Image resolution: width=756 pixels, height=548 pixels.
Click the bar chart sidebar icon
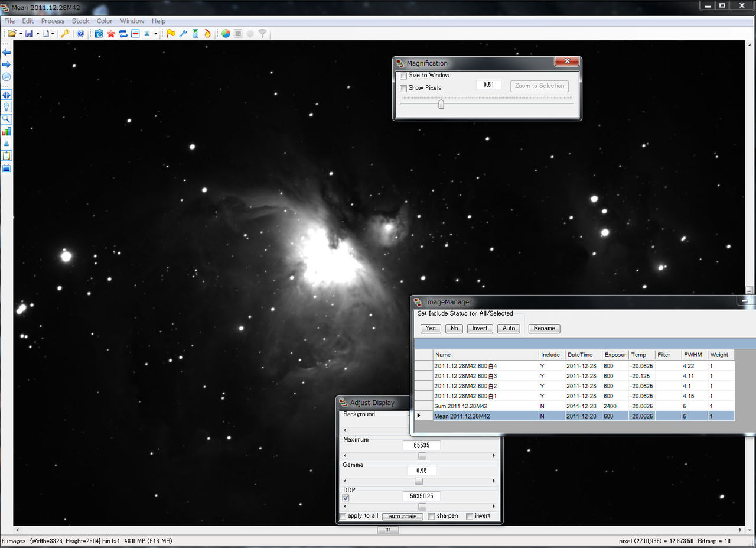(x=6, y=131)
